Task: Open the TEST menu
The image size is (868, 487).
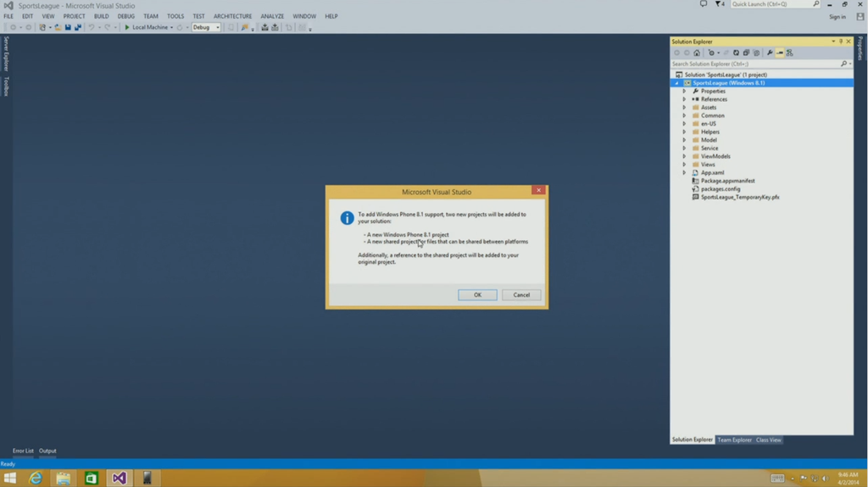Action: pos(198,16)
